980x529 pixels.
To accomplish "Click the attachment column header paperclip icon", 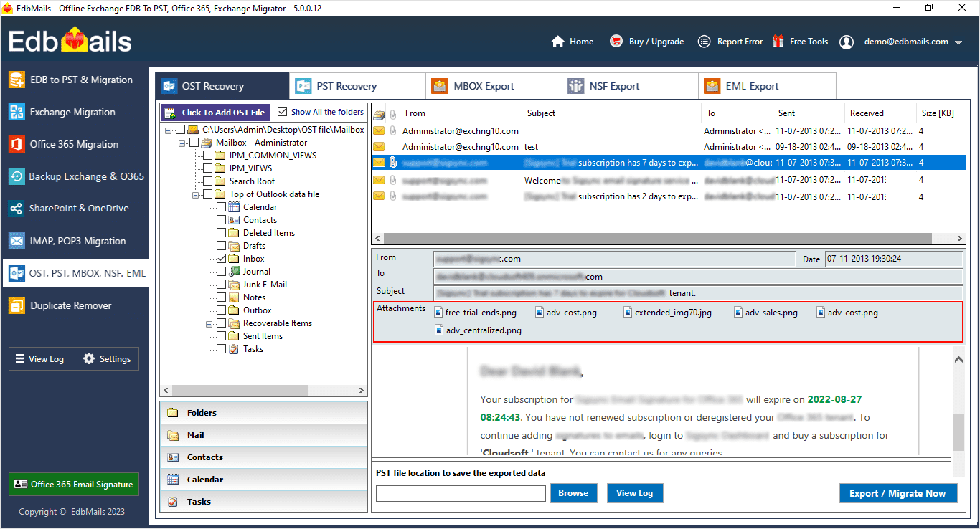I will [x=393, y=114].
